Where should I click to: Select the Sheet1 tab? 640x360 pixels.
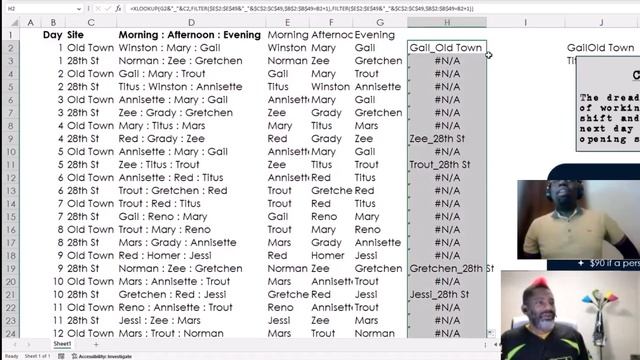[62, 344]
